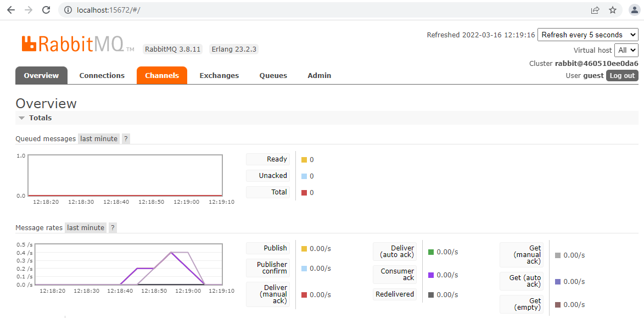This screenshot has width=644, height=318.
Task: Open help for Message rates
Action: [113, 227]
